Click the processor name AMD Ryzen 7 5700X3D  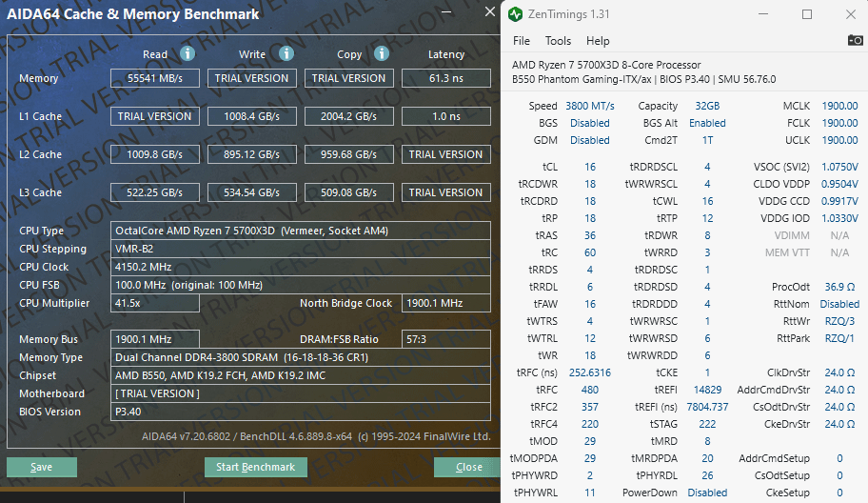coord(606,65)
